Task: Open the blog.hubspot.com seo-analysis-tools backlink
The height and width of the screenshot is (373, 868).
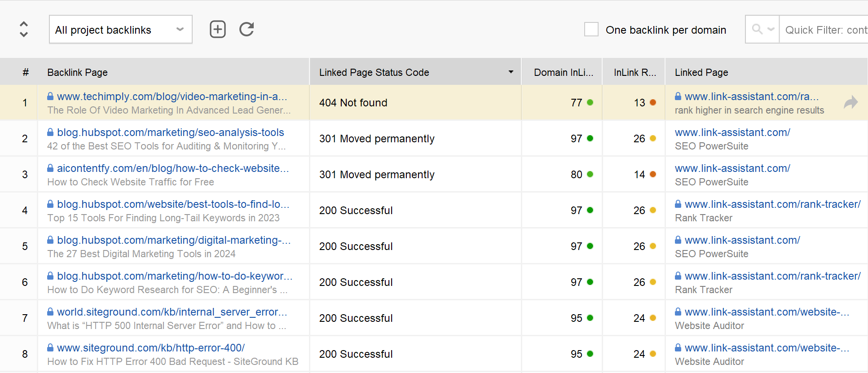Action: click(x=171, y=132)
